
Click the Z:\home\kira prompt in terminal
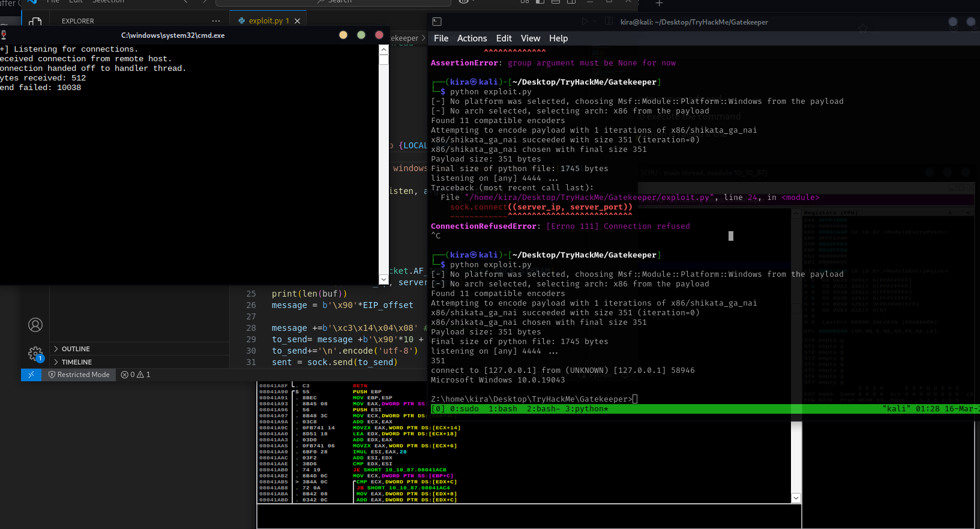tap(532, 399)
